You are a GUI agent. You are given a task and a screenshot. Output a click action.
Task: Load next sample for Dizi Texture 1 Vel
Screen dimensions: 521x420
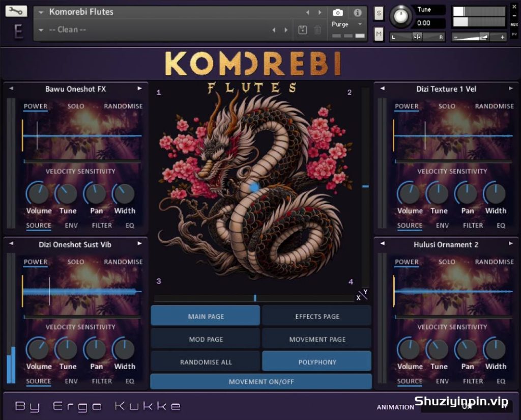tap(511, 89)
